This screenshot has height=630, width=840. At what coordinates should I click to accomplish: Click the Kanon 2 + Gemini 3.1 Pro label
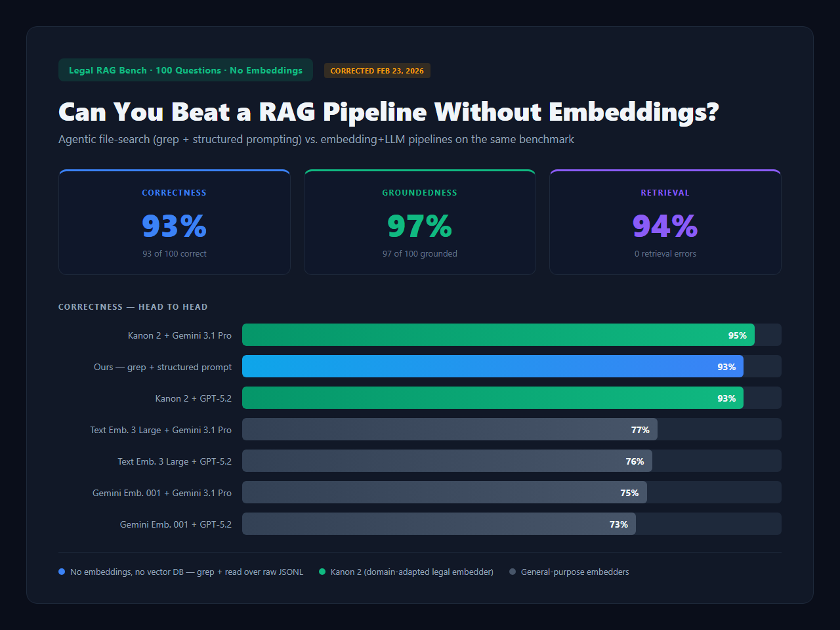180,335
